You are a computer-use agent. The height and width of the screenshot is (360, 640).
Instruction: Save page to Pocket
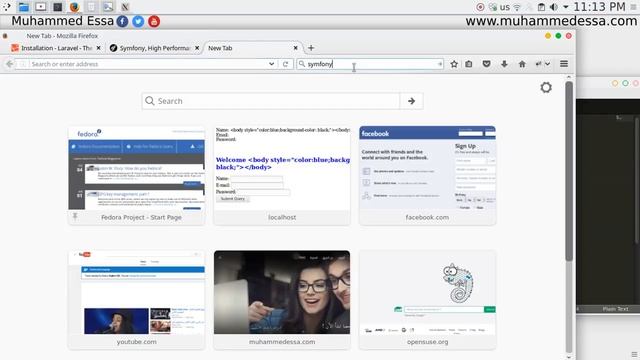487,64
